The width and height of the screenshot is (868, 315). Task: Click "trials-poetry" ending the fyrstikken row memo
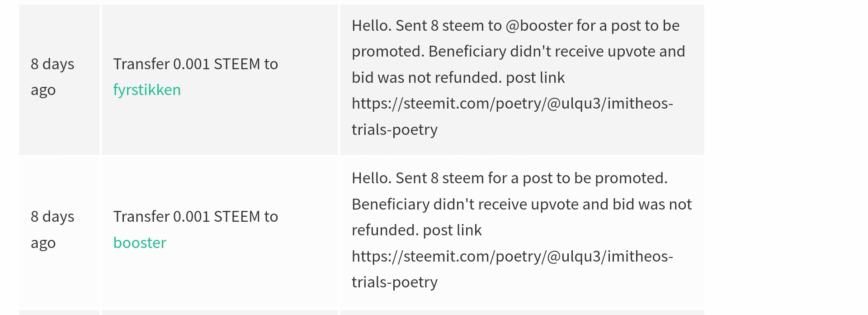click(x=395, y=130)
